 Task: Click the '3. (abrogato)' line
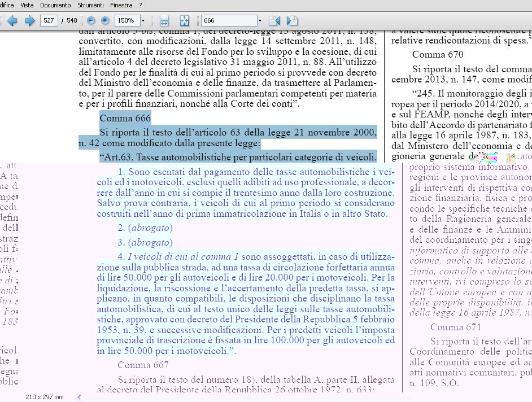145,243
